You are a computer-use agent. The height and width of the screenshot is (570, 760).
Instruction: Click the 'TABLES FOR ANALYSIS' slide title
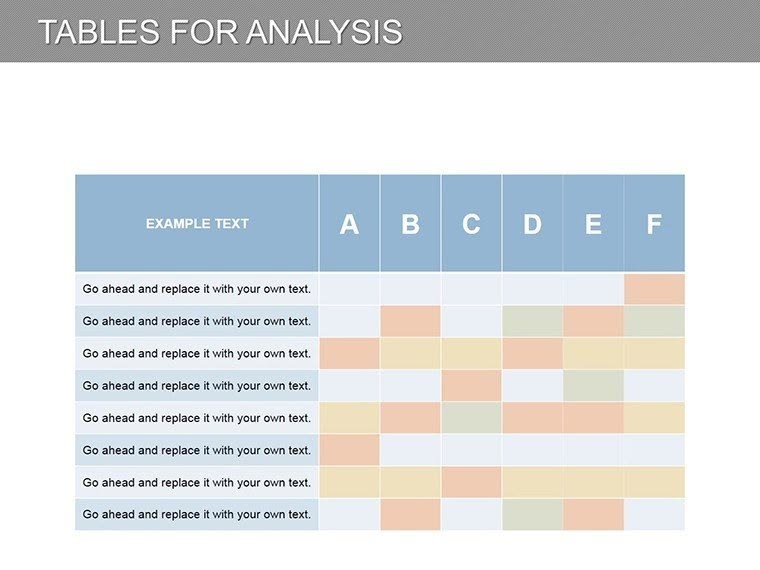pyautogui.click(x=220, y=31)
